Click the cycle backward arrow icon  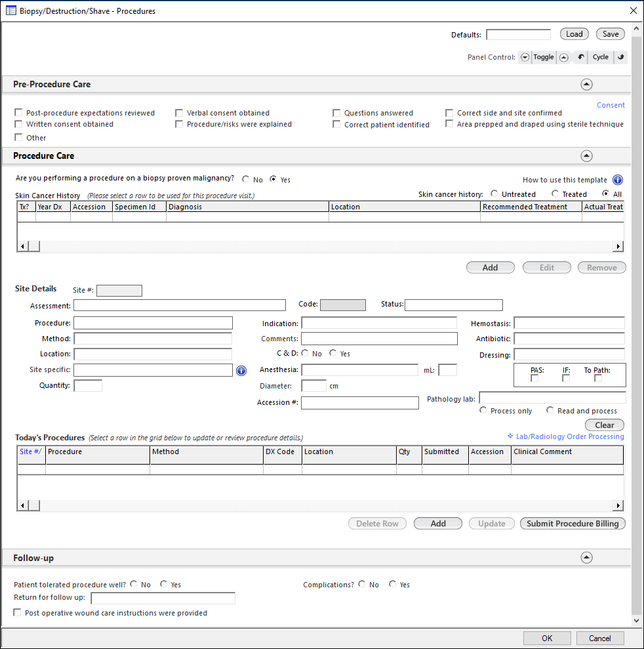coord(581,57)
